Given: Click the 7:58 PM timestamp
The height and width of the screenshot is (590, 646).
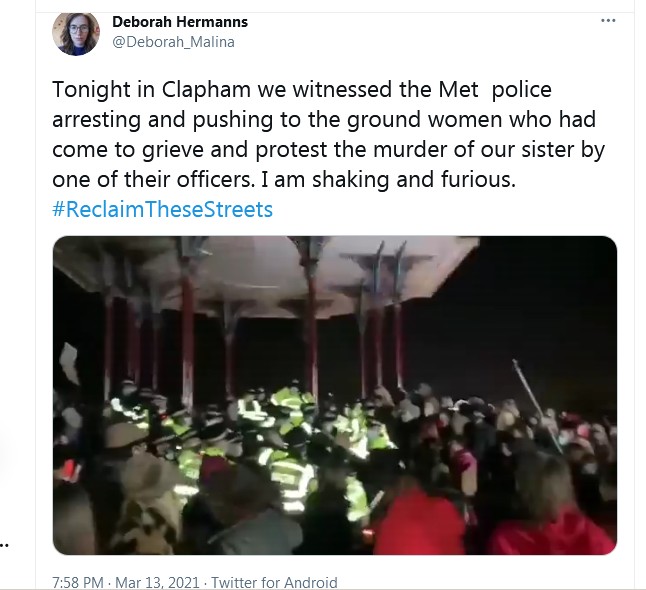Looking at the screenshot, I should tap(77, 583).
